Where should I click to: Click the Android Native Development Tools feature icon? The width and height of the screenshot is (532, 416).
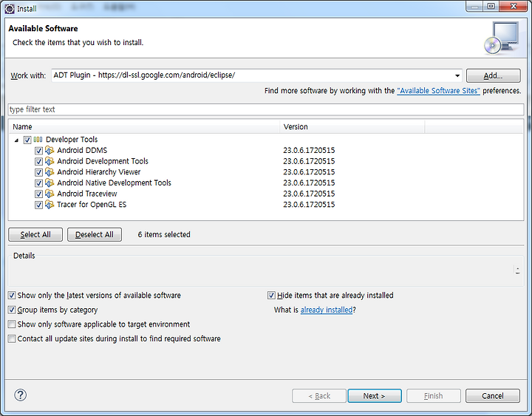tap(50, 183)
